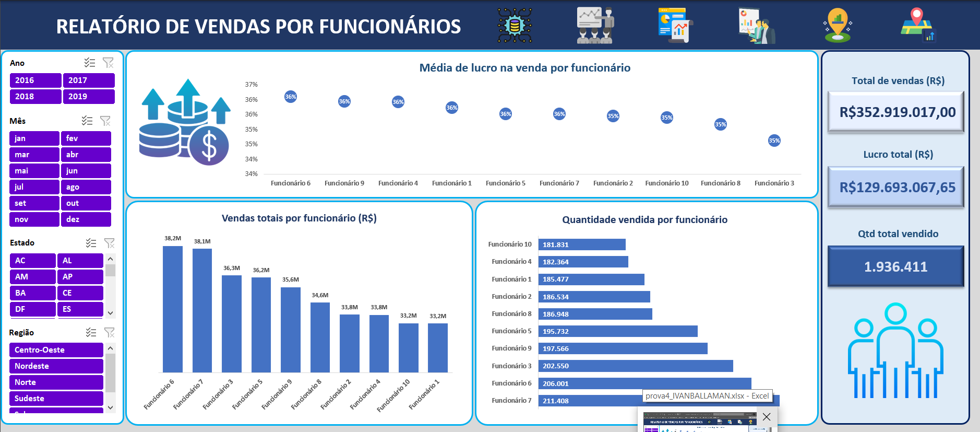Click the location pin with bar chart icon
The height and width of the screenshot is (432, 980).
(838, 25)
